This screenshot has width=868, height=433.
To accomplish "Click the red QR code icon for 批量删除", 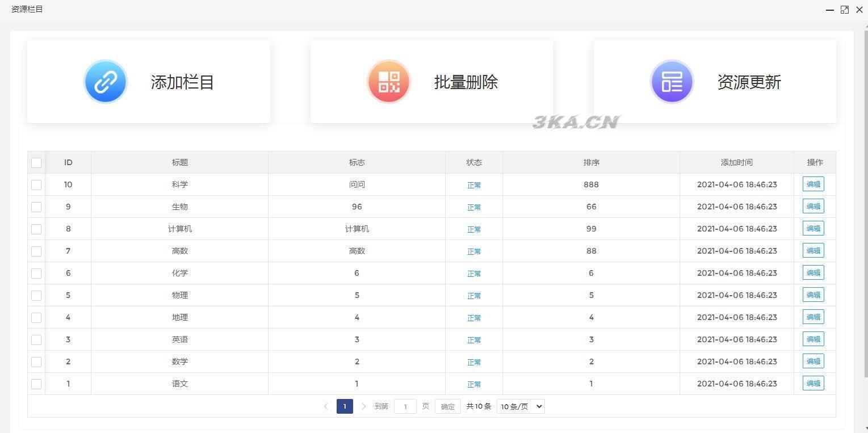I will pyautogui.click(x=389, y=82).
